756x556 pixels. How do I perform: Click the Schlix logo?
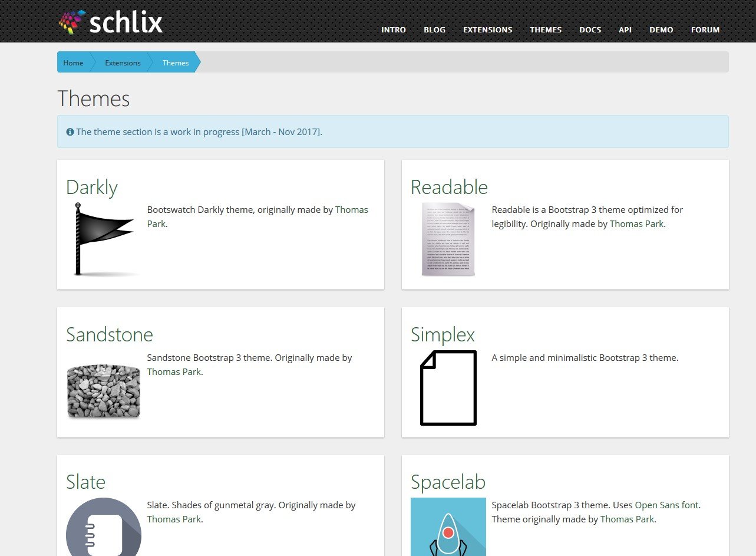(x=111, y=22)
